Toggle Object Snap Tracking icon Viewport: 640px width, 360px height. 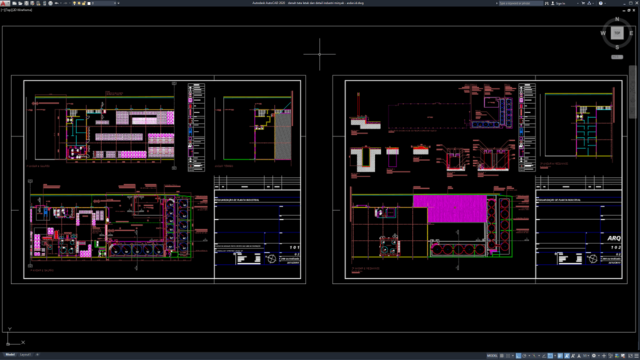(x=544, y=356)
